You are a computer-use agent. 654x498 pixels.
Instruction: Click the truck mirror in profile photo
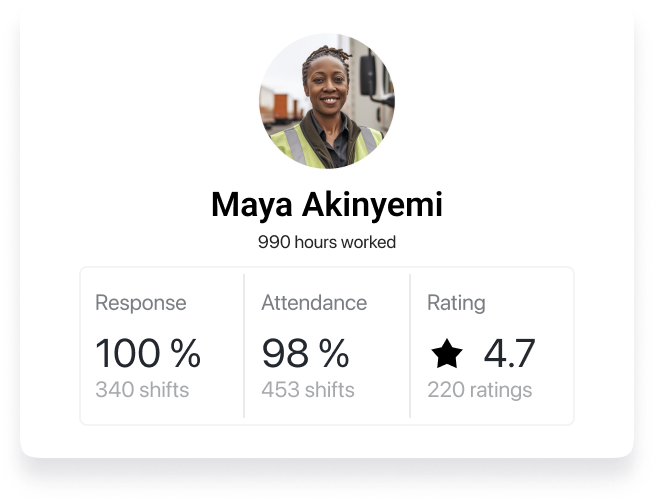coord(368,75)
